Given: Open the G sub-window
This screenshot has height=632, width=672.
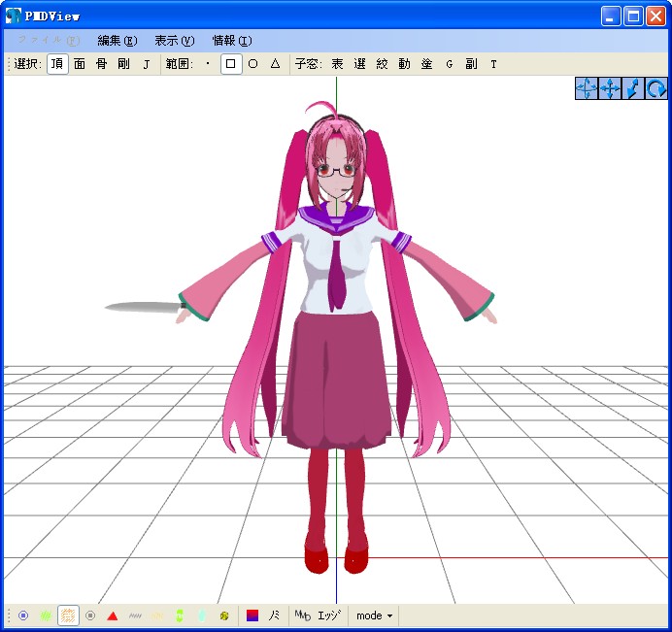Looking at the screenshot, I should (x=450, y=64).
